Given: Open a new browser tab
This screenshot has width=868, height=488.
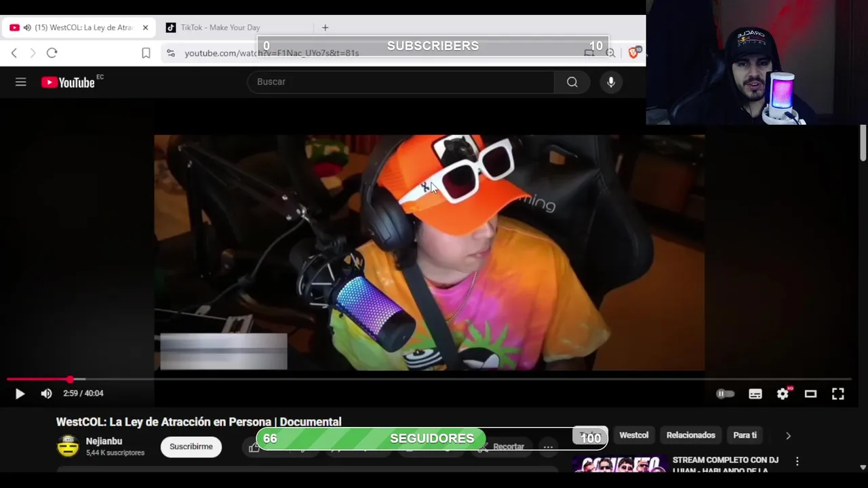Looking at the screenshot, I should [325, 28].
